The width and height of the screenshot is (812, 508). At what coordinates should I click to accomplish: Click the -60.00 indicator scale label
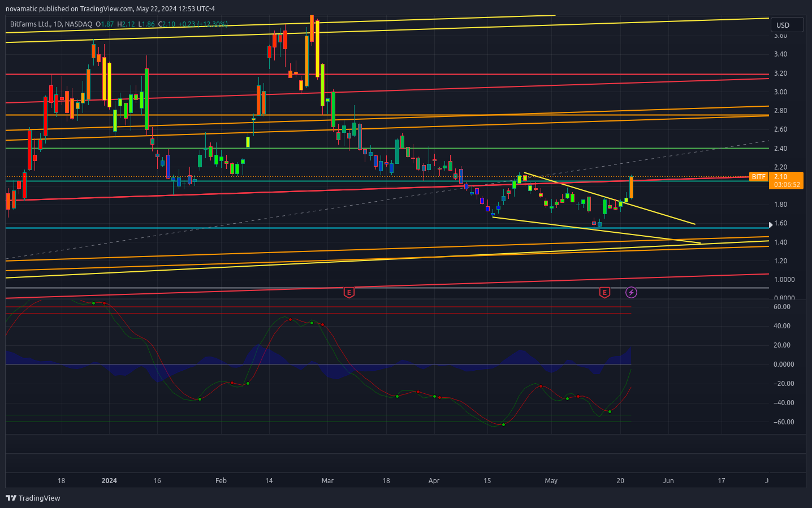pyautogui.click(x=784, y=422)
